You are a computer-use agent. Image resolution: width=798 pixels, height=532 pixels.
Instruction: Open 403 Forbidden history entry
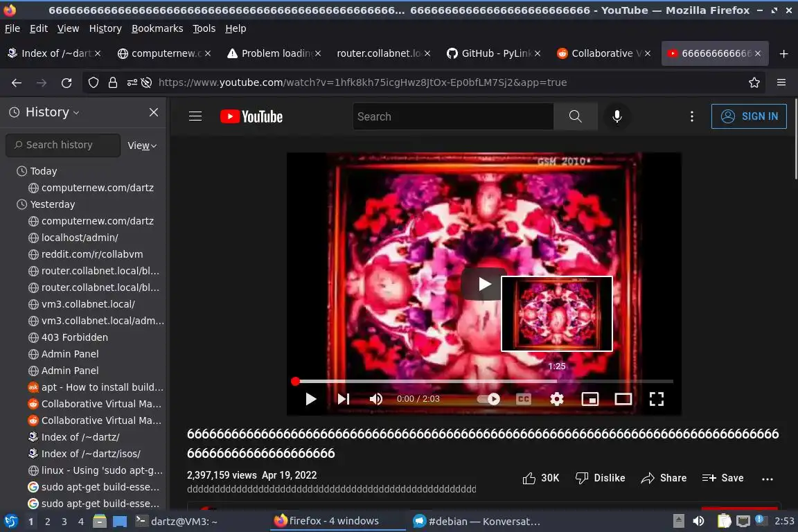[x=75, y=337]
